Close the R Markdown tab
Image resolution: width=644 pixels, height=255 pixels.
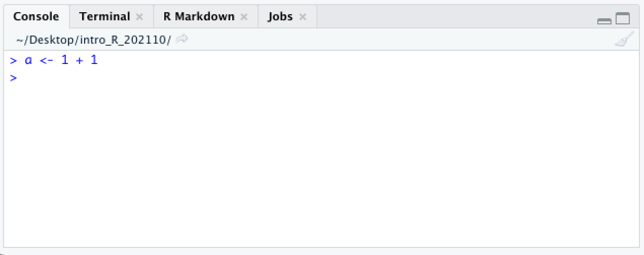click(x=244, y=17)
